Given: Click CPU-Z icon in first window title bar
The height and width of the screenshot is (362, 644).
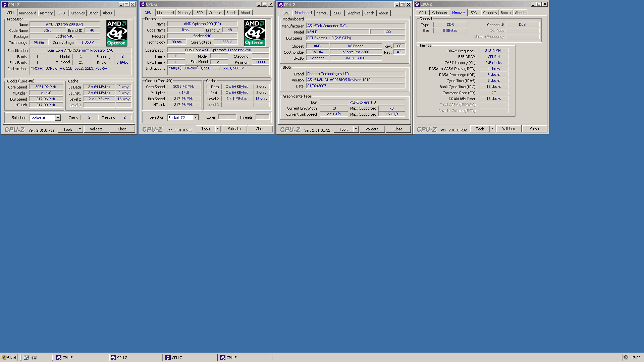Looking at the screenshot, I should 5,5.
